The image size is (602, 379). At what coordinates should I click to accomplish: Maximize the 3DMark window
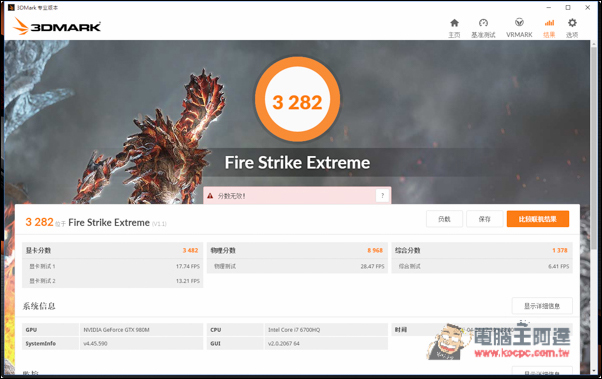568,7
